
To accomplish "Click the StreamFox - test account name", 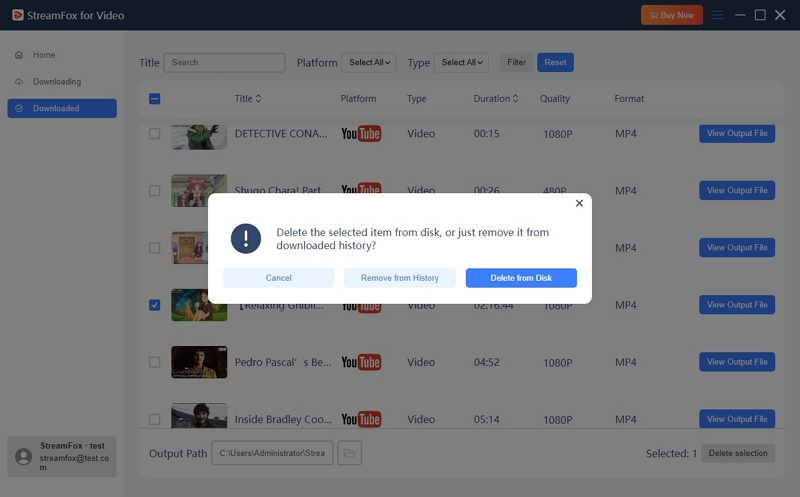I will coord(72,445).
